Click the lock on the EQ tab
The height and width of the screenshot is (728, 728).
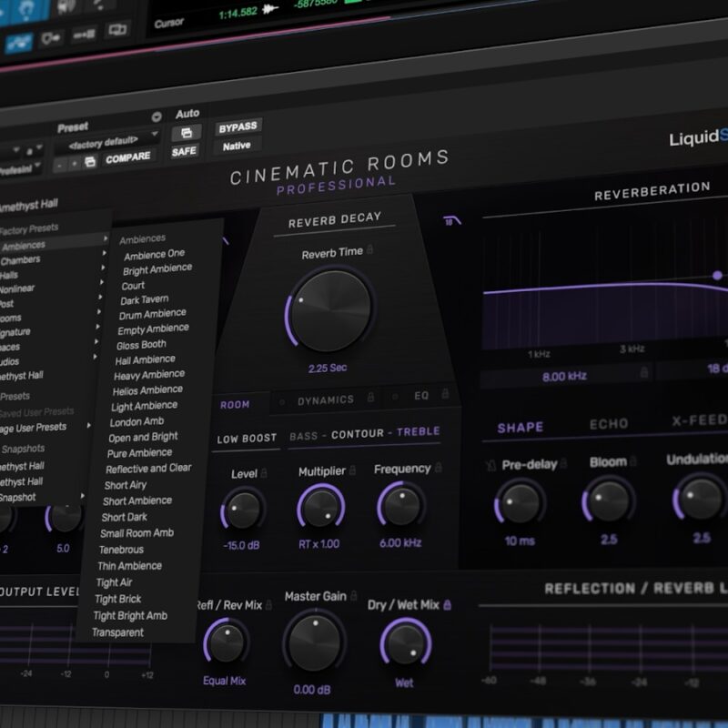pos(445,394)
